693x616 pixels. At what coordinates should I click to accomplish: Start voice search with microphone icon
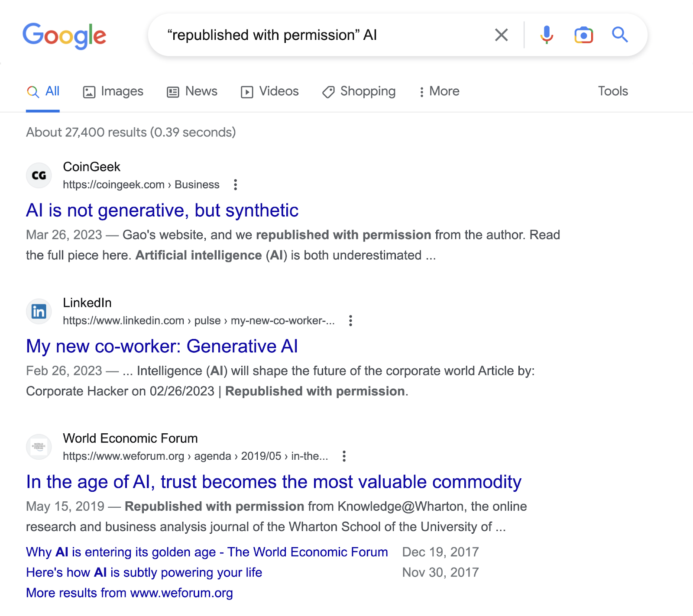click(547, 35)
